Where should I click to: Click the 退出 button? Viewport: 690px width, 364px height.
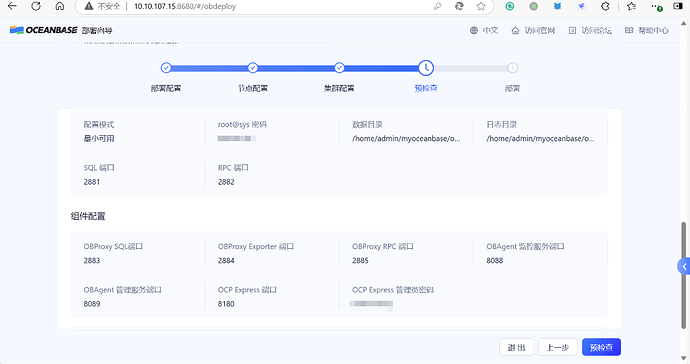(x=516, y=347)
